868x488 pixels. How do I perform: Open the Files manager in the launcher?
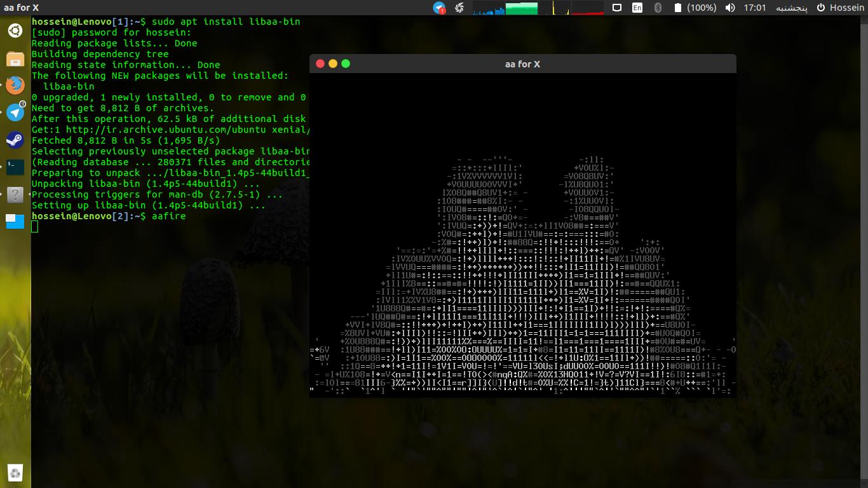15,58
